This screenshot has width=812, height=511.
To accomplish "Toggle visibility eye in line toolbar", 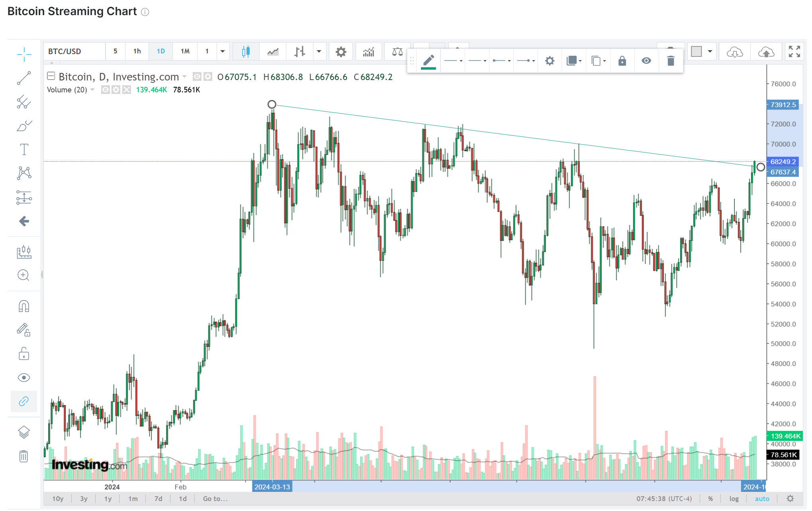I will [x=646, y=61].
